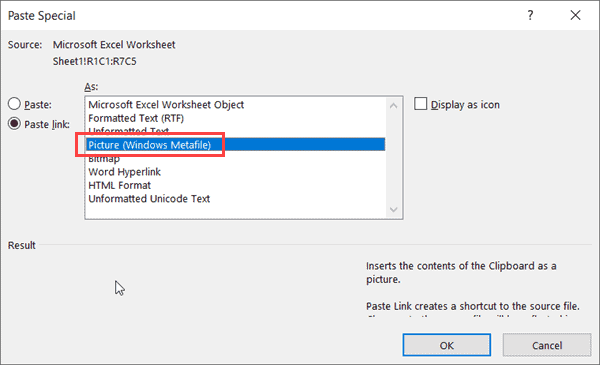Click the Help question mark icon
This screenshot has height=365, width=600.
coord(530,15)
